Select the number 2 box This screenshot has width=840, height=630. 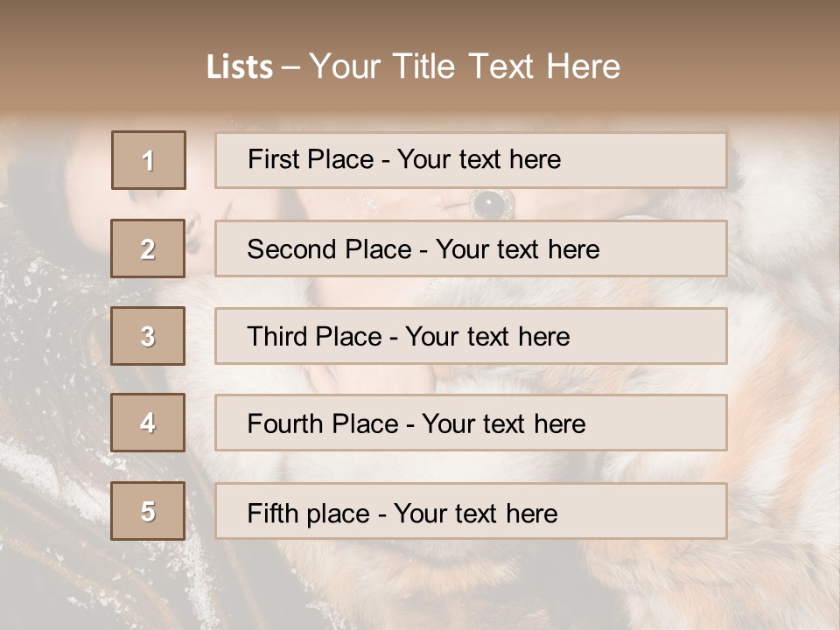pos(148,248)
